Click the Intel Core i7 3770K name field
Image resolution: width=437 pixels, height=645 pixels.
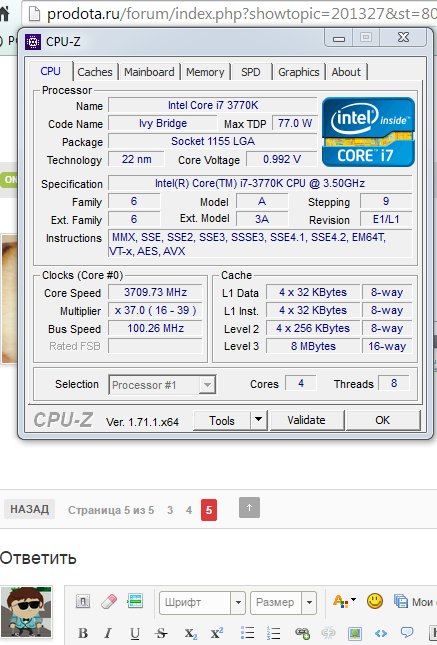pyautogui.click(x=213, y=105)
